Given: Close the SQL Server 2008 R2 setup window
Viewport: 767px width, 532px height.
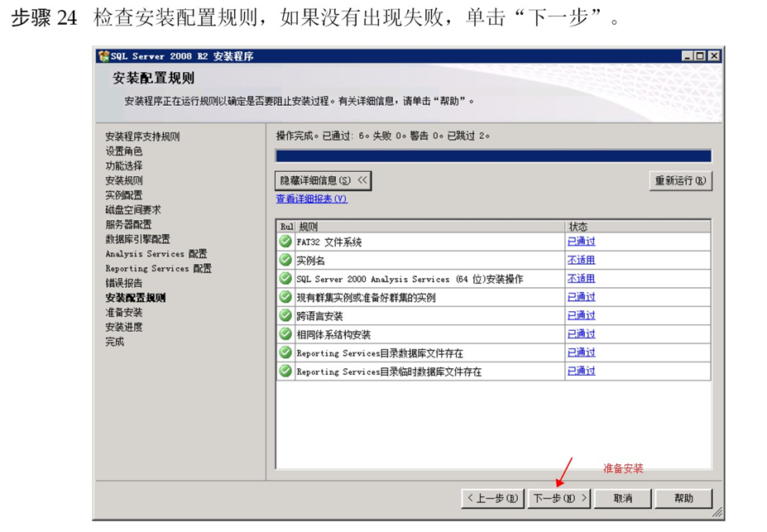Looking at the screenshot, I should (x=714, y=56).
